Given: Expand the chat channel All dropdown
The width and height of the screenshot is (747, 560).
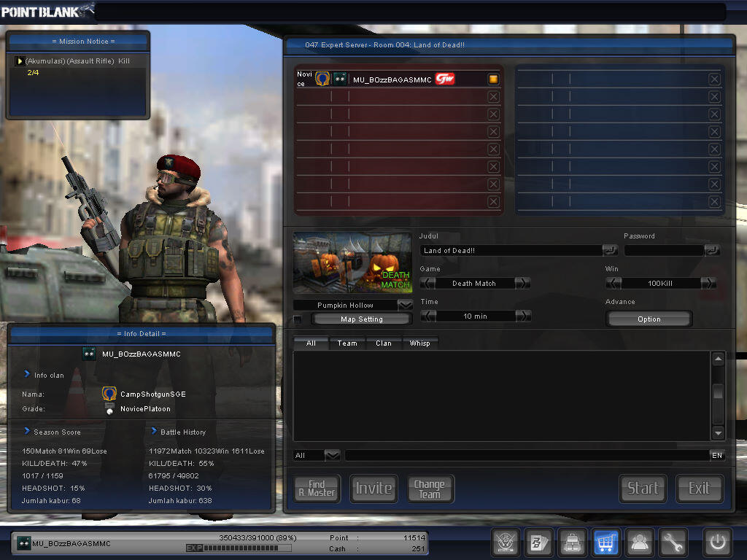Looking at the screenshot, I should [x=332, y=455].
